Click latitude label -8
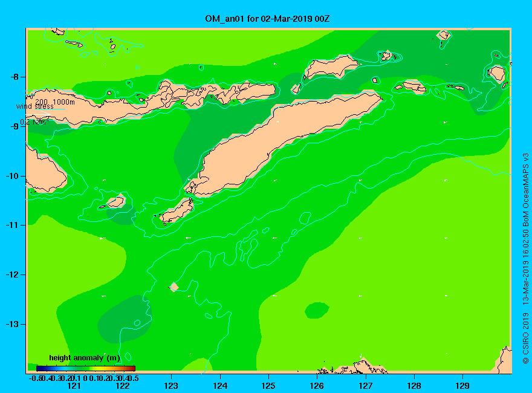This screenshot has width=532, height=393. [x=15, y=77]
